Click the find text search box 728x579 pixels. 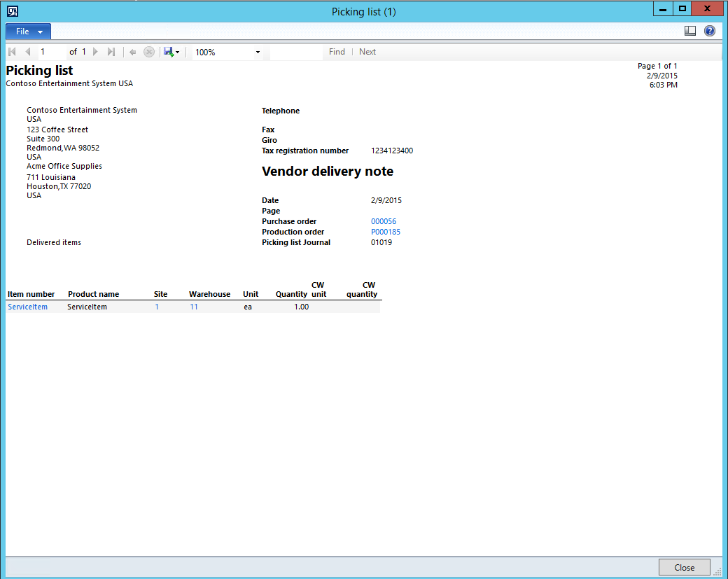(295, 52)
